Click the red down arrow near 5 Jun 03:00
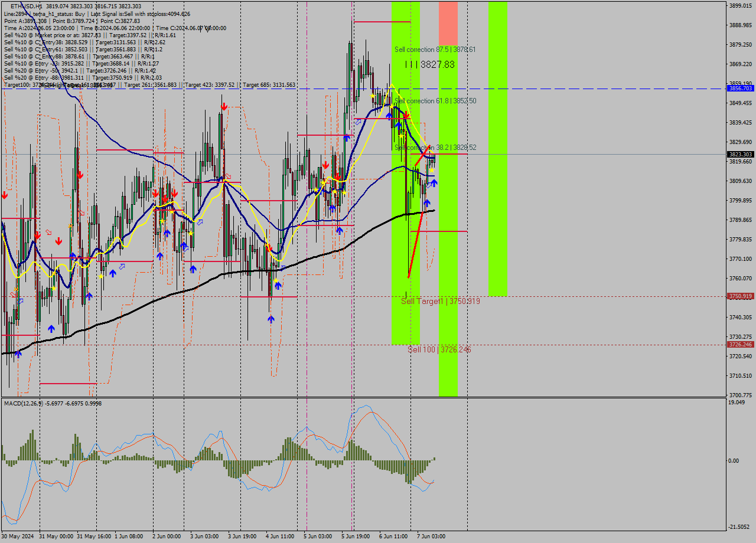Screen dimensions: 756x543 [326, 165]
